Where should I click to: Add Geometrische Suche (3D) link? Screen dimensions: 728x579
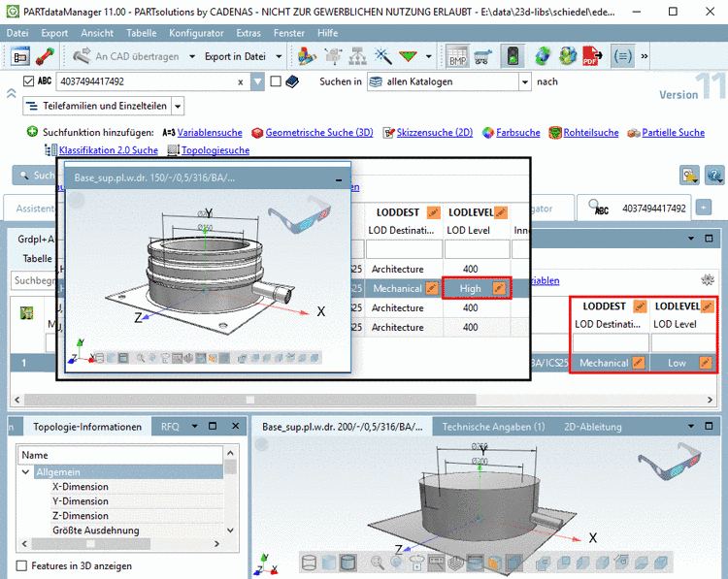tap(319, 133)
